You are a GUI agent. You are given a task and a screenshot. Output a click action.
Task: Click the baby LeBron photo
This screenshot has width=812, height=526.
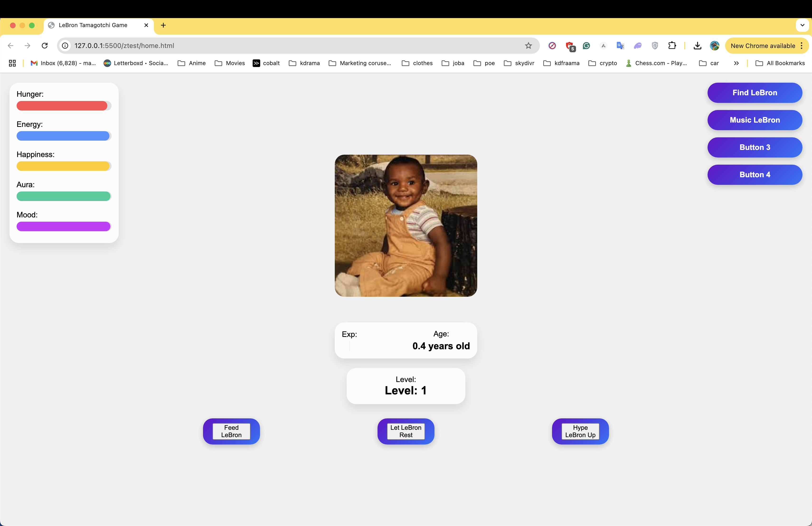click(x=406, y=226)
